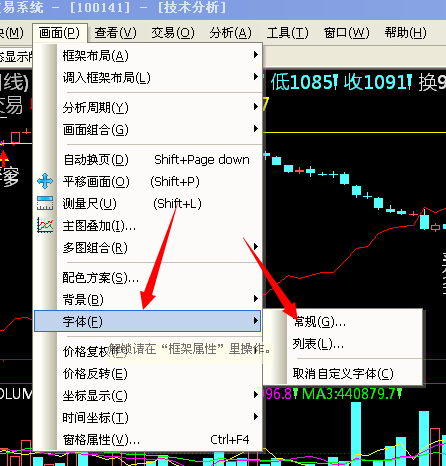This screenshot has width=446, height=466.
Task: Click the 平移画面 move-arrows icon
Action: pos(45,182)
